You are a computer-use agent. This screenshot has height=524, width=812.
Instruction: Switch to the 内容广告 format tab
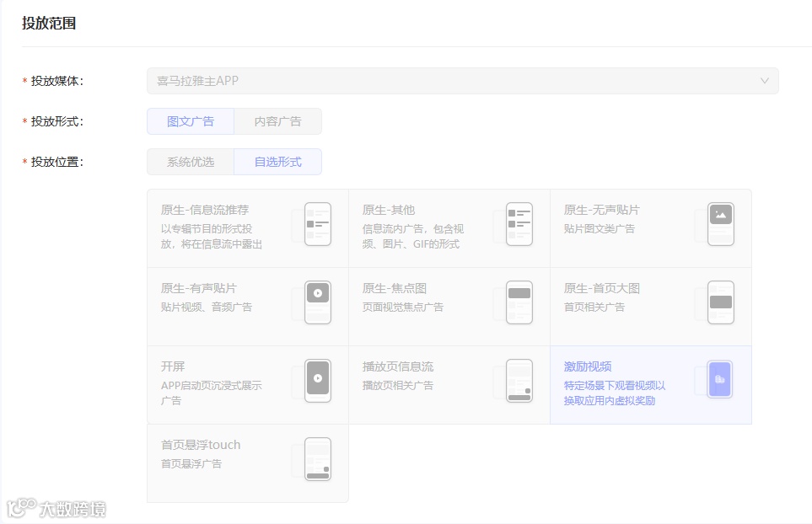pos(277,121)
